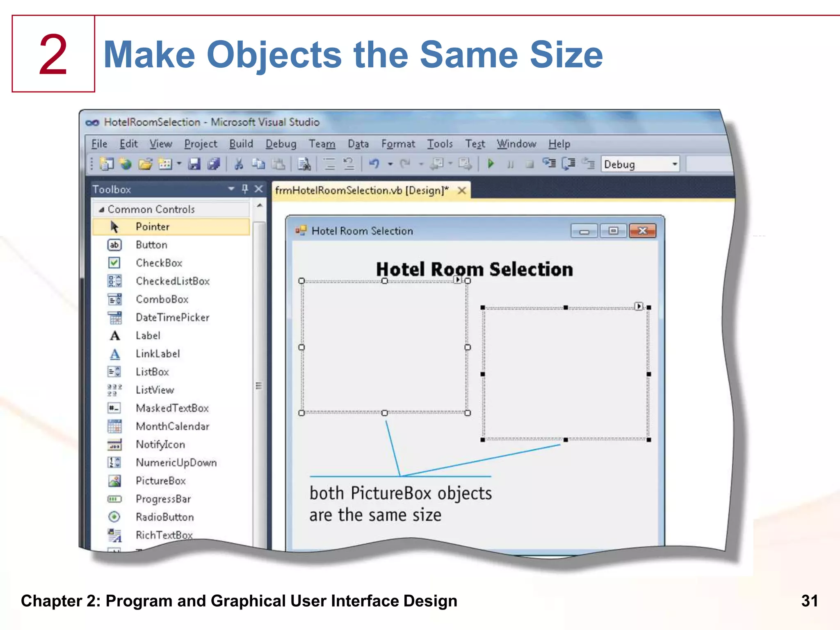Click the Add New Item toolbar icon

point(165,164)
